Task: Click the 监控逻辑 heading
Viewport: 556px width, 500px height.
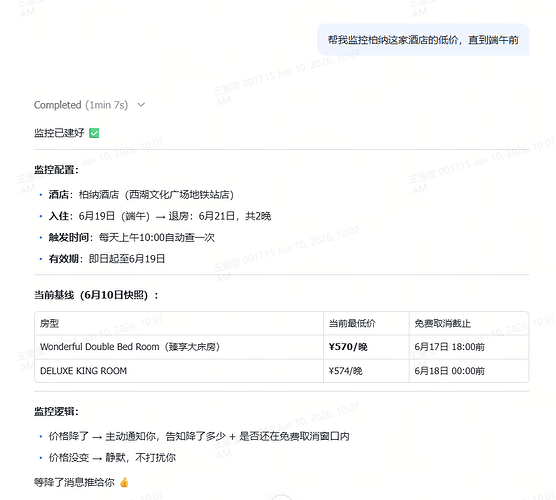Action: click(x=56, y=411)
